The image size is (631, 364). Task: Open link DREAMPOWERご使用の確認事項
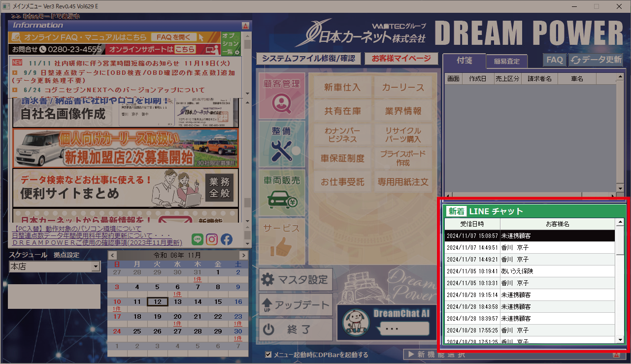click(97, 242)
